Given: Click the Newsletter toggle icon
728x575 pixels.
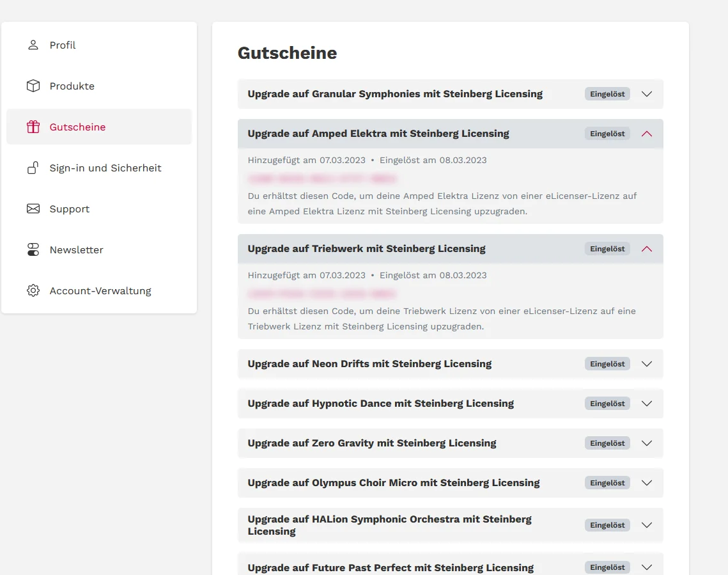Looking at the screenshot, I should pos(33,249).
